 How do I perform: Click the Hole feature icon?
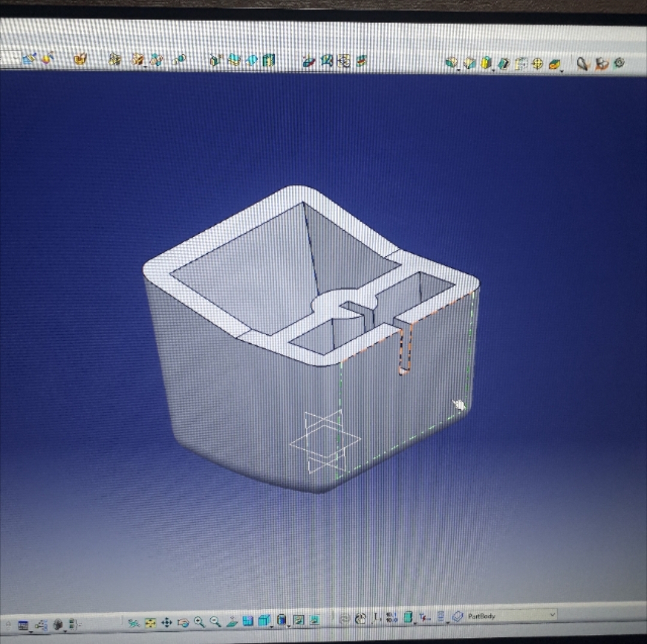[x=521, y=64]
